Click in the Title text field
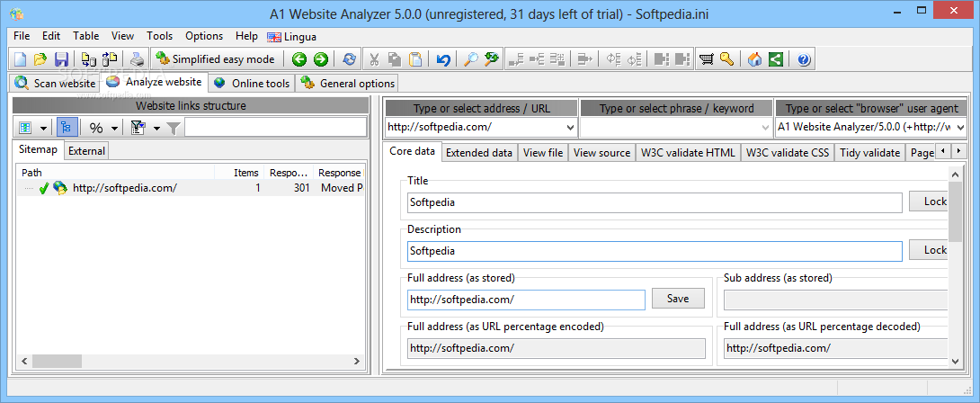The width and height of the screenshot is (980, 403). [x=655, y=202]
